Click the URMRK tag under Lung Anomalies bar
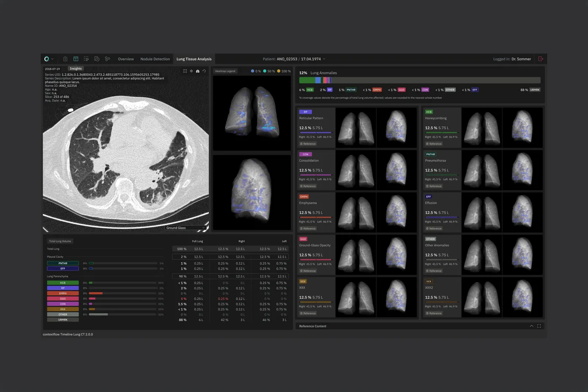Image resolution: width=588 pixels, height=392 pixels. tap(535, 90)
